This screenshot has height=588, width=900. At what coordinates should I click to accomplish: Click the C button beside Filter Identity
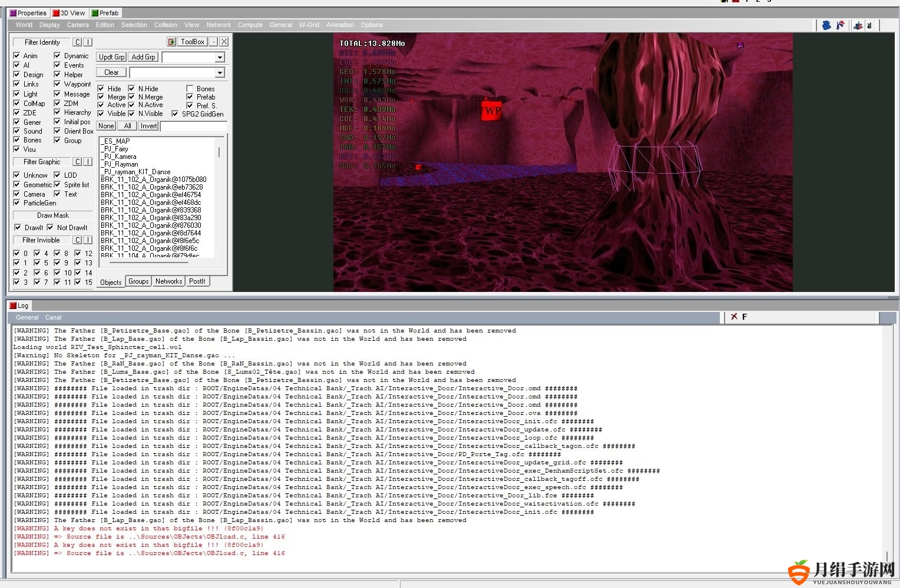(77, 42)
